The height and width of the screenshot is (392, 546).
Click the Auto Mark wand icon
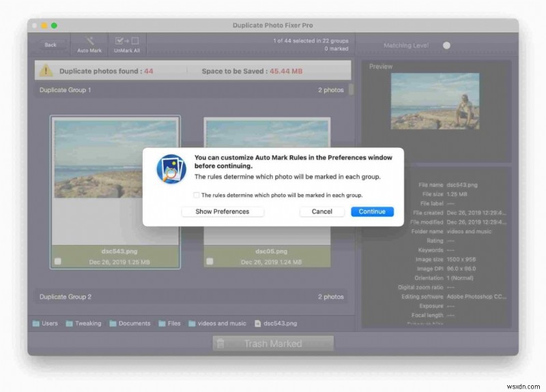(x=90, y=41)
